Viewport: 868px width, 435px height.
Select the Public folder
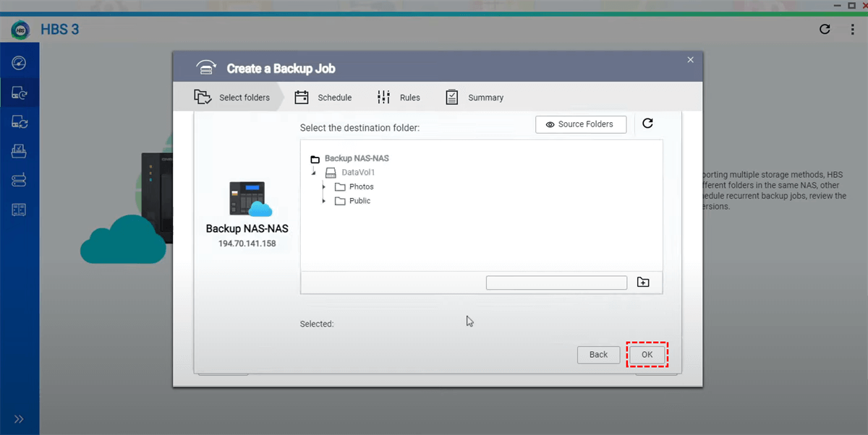coord(352,201)
